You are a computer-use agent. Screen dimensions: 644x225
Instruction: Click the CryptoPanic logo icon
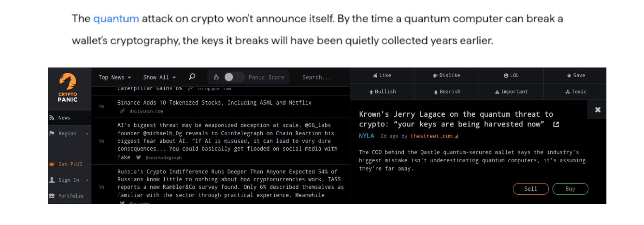[x=68, y=81]
